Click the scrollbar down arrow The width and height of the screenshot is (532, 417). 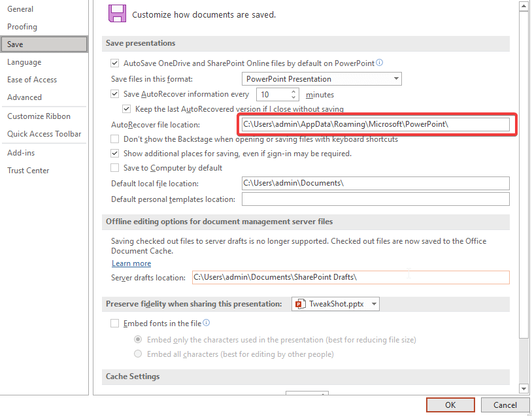(x=524, y=389)
